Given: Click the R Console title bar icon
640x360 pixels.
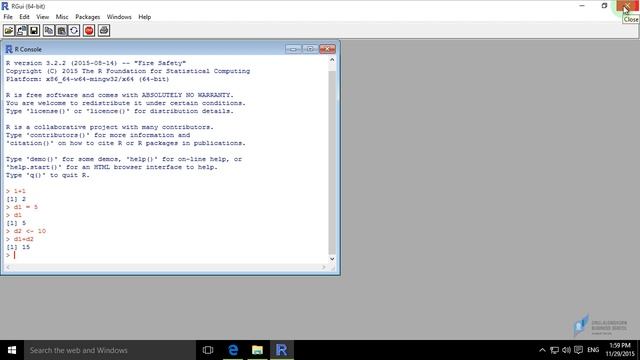Looking at the screenshot, I should tap(9, 49).
